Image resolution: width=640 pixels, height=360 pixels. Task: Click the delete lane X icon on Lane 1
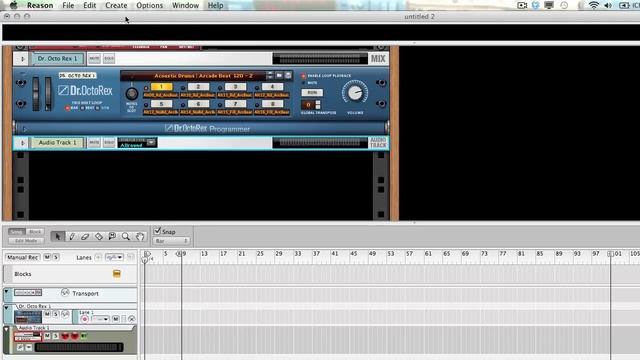coord(131,319)
